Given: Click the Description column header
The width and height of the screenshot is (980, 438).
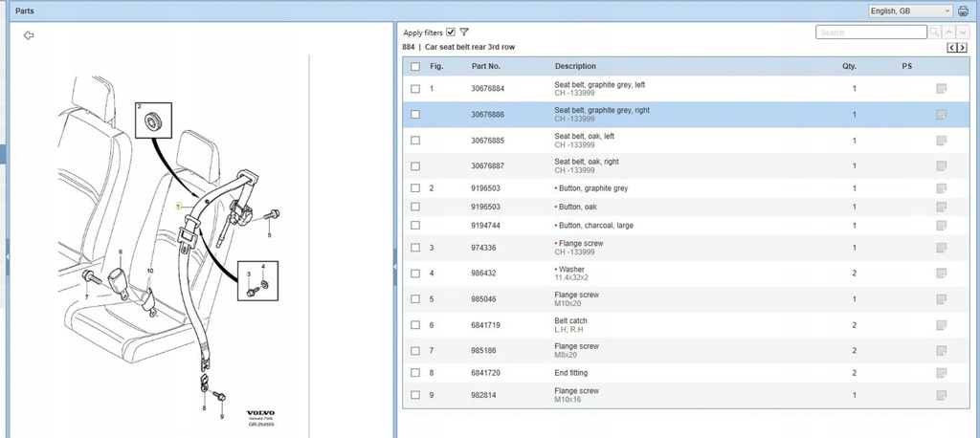Looking at the screenshot, I should (575, 66).
